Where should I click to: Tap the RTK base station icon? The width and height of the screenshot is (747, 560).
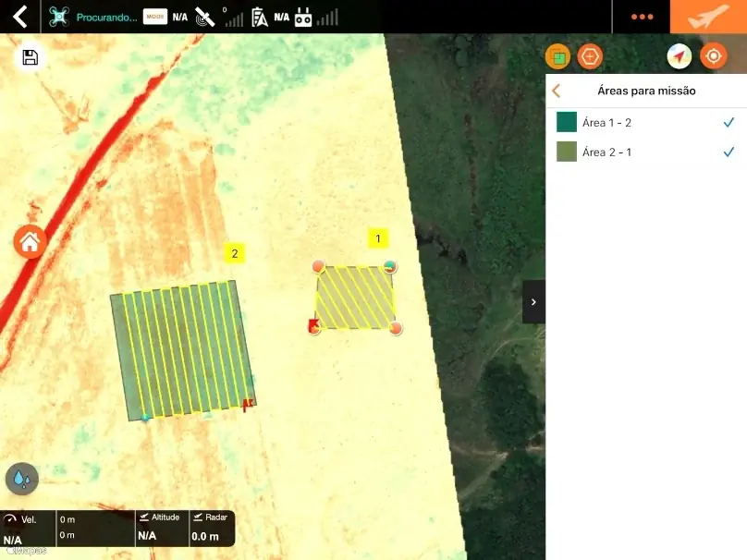260,18
